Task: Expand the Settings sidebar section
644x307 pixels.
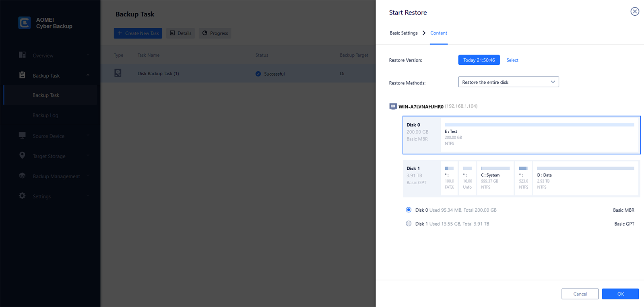Action: [x=88, y=196]
